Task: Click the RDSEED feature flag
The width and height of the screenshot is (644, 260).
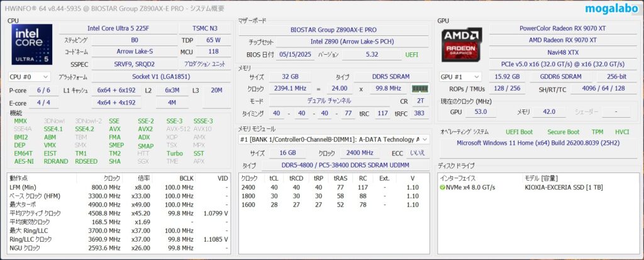Action: coord(86,161)
